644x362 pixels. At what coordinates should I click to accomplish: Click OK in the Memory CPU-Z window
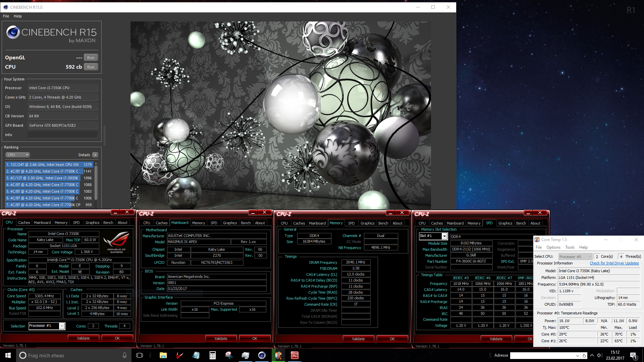(392, 339)
